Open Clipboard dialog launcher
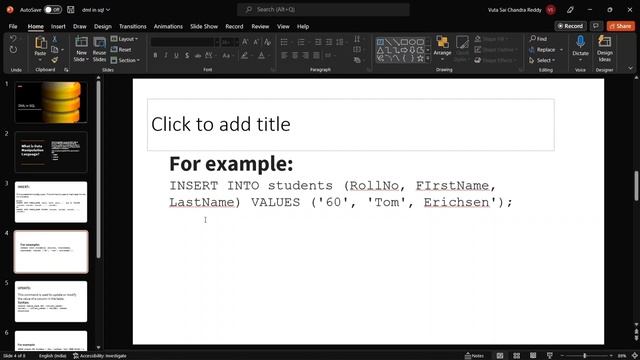 [x=66, y=70]
